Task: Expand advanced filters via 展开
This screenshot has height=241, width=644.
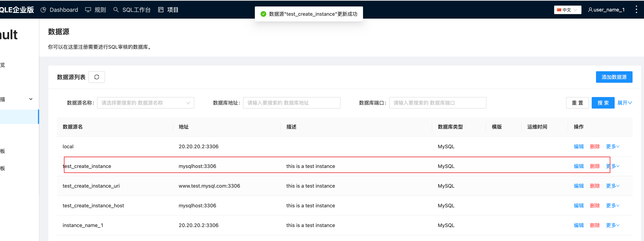Action: click(x=624, y=102)
